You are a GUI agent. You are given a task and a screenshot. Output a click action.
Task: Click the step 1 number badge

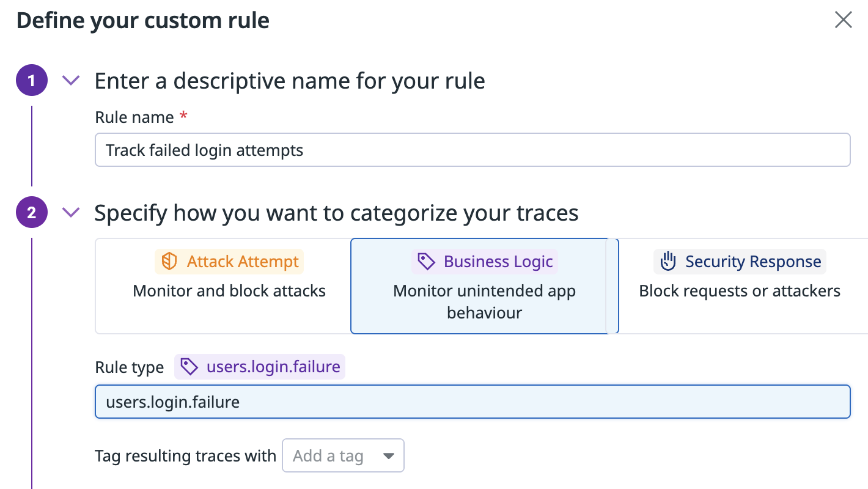32,80
